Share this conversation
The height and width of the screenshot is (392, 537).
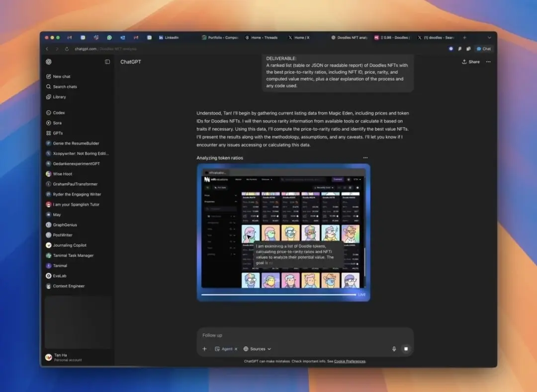tap(470, 62)
